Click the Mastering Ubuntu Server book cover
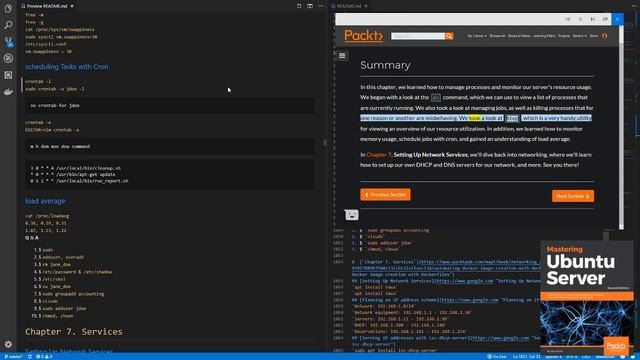 coord(587,298)
